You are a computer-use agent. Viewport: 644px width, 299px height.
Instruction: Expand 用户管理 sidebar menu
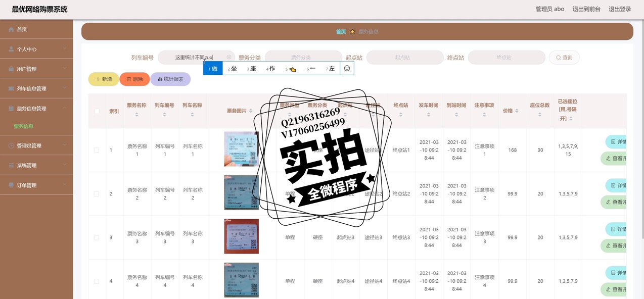tap(36, 69)
